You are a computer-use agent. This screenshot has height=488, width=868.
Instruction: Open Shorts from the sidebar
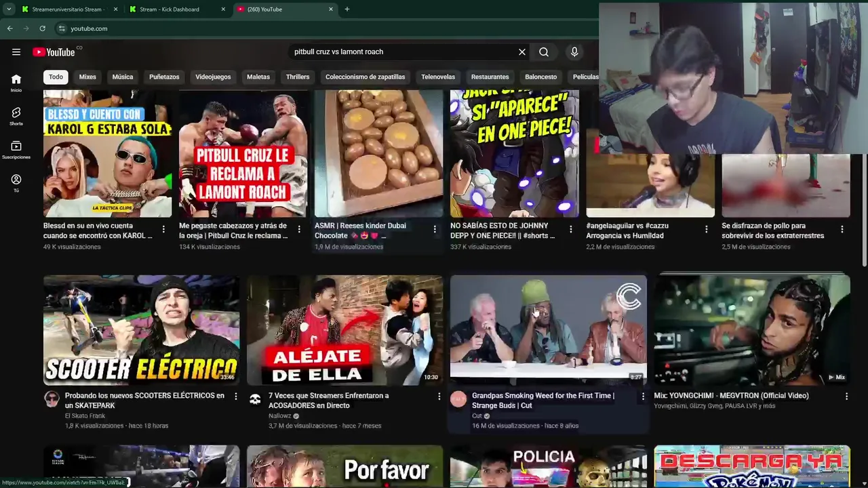coord(16,116)
